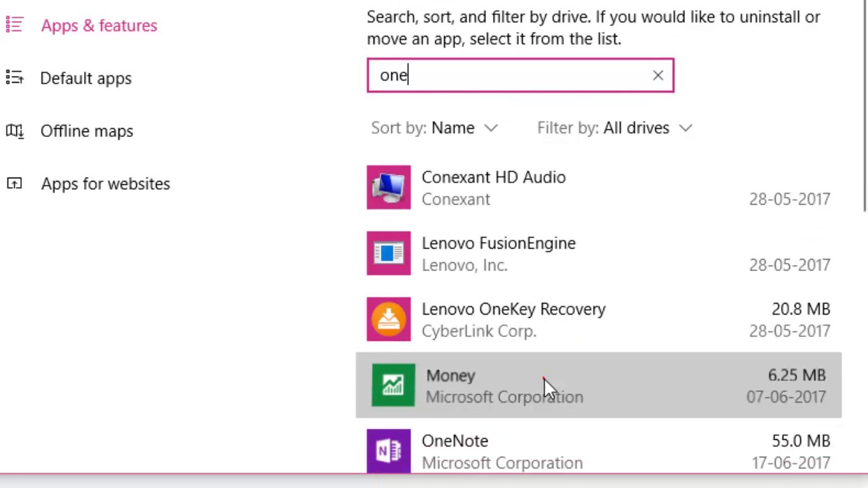Click the green Money app icon
868x488 pixels.
pos(393,386)
